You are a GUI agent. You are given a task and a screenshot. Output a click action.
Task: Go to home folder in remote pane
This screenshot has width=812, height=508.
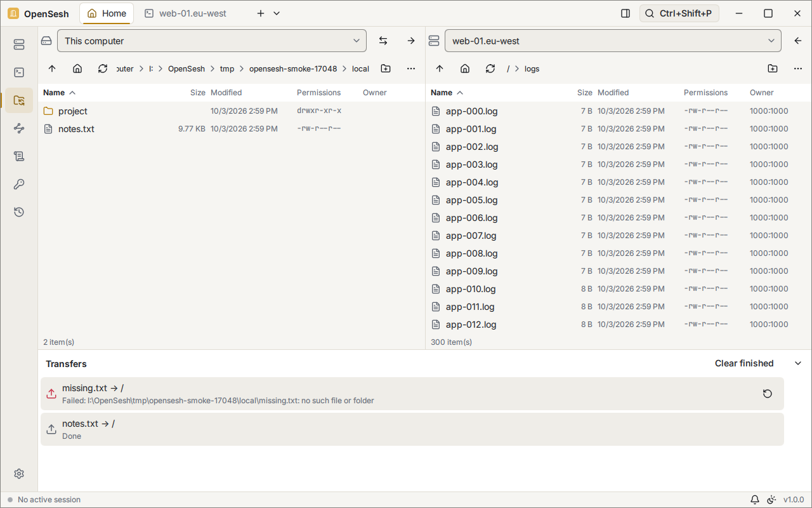click(x=465, y=69)
